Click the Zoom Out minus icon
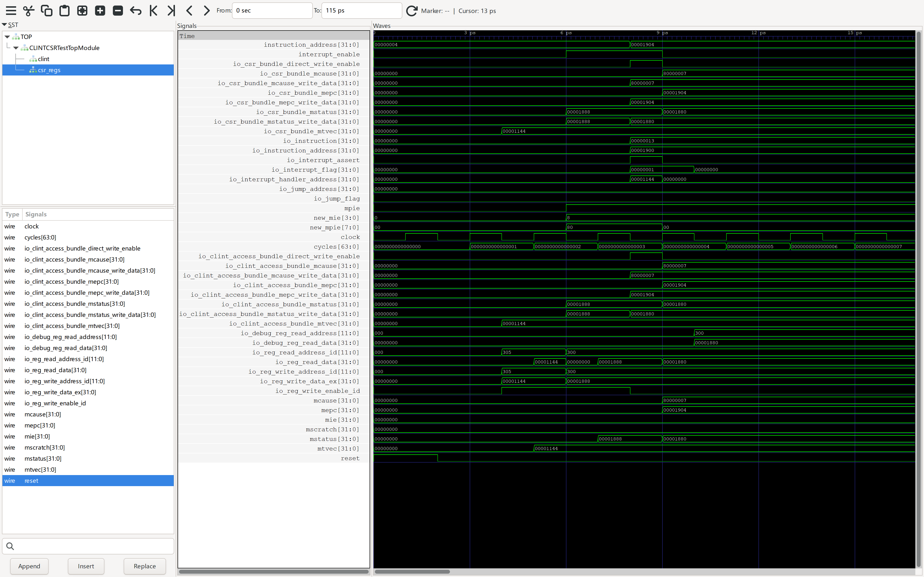The width and height of the screenshot is (924, 577). [118, 11]
